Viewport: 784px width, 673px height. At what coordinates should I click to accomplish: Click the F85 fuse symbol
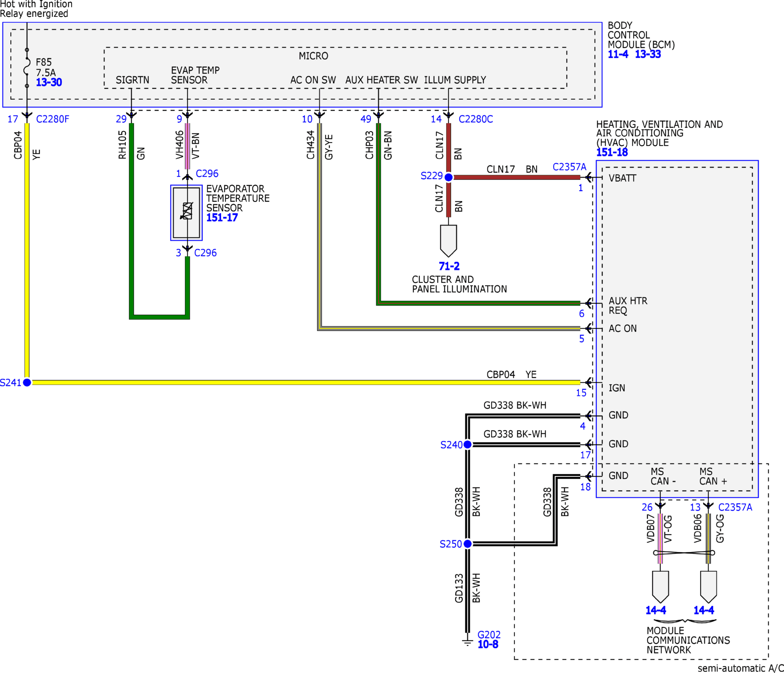[27, 68]
